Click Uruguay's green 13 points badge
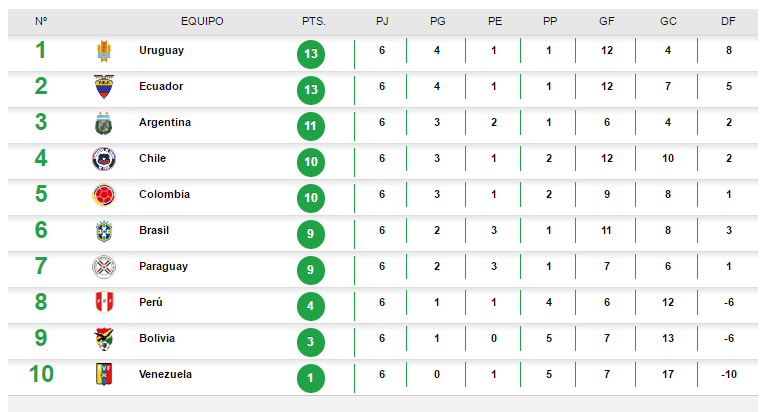The width and height of the screenshot is (767, 412). pyautogui.click(x=312, y=54)
